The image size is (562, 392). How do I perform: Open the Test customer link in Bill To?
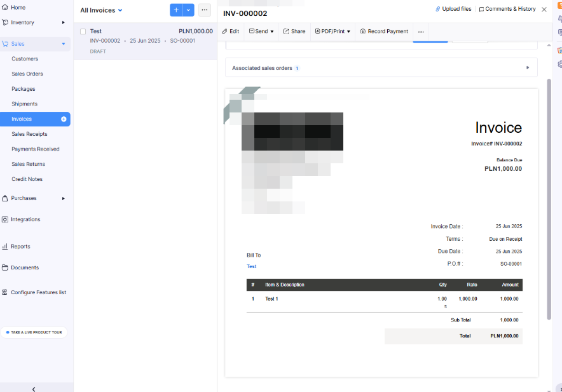(252, 266)
